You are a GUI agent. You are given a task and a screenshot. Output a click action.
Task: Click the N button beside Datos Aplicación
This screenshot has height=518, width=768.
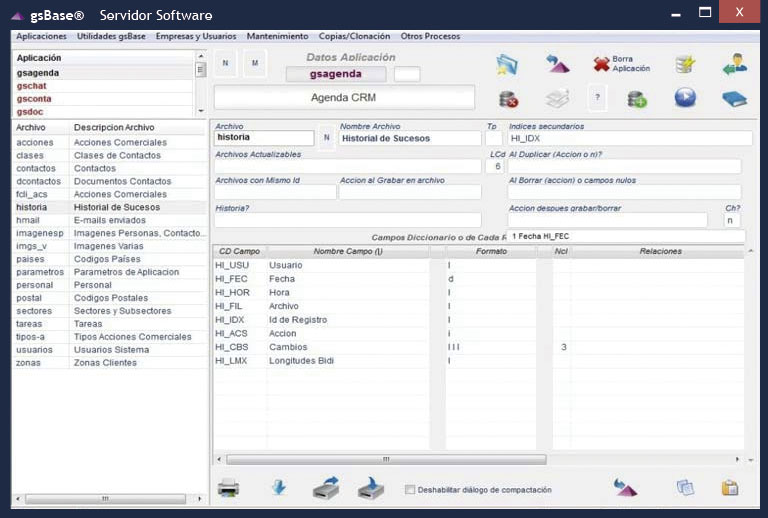(225, 63)
